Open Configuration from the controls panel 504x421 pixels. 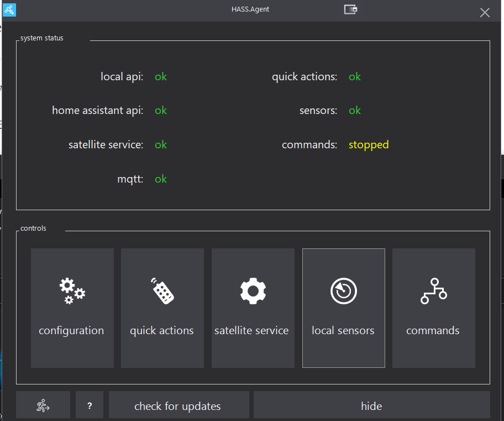point(72,308)
